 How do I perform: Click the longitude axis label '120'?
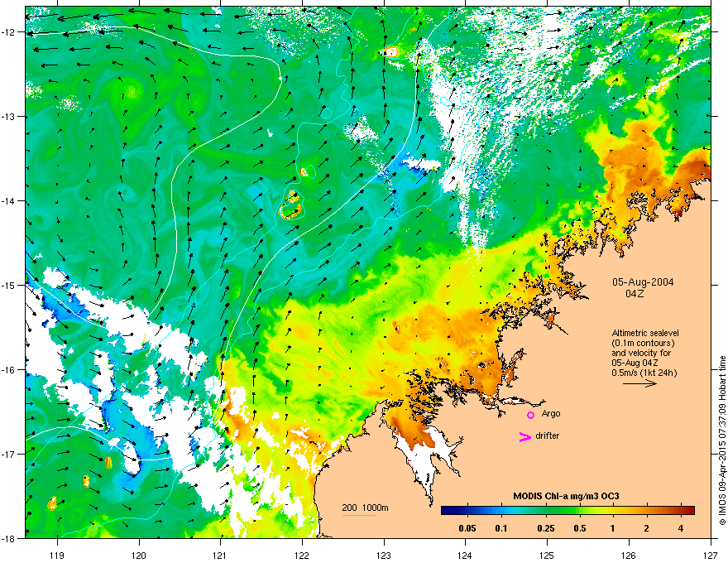139,555
